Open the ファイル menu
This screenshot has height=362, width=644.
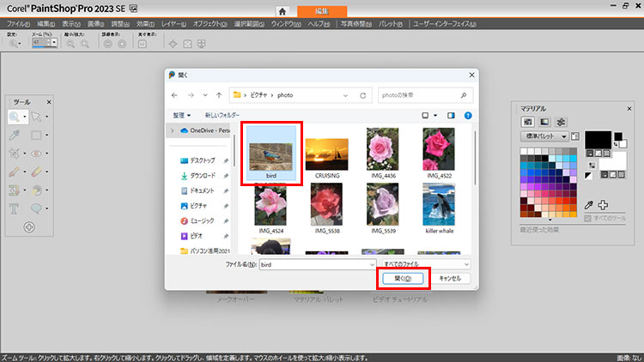coord(18,23)
